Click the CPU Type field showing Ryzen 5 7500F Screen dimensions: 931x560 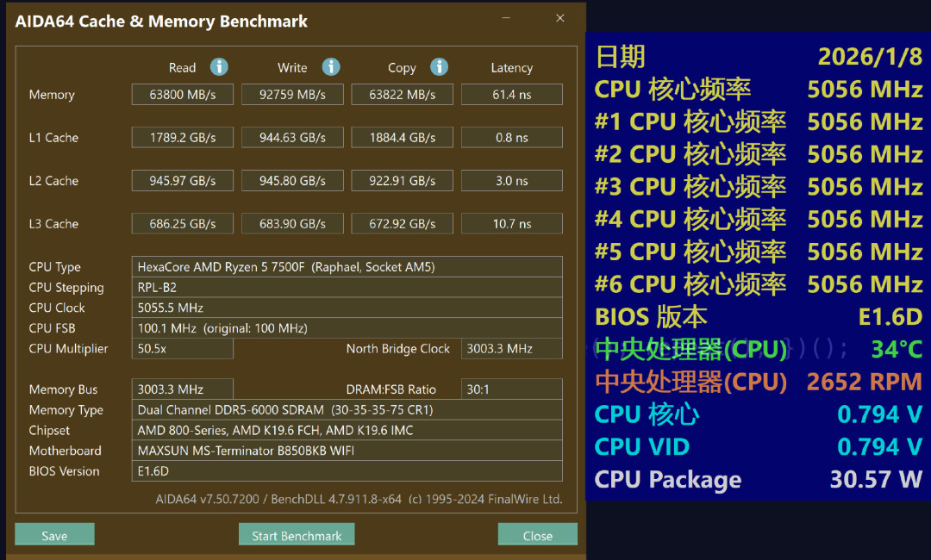(347, 267)
